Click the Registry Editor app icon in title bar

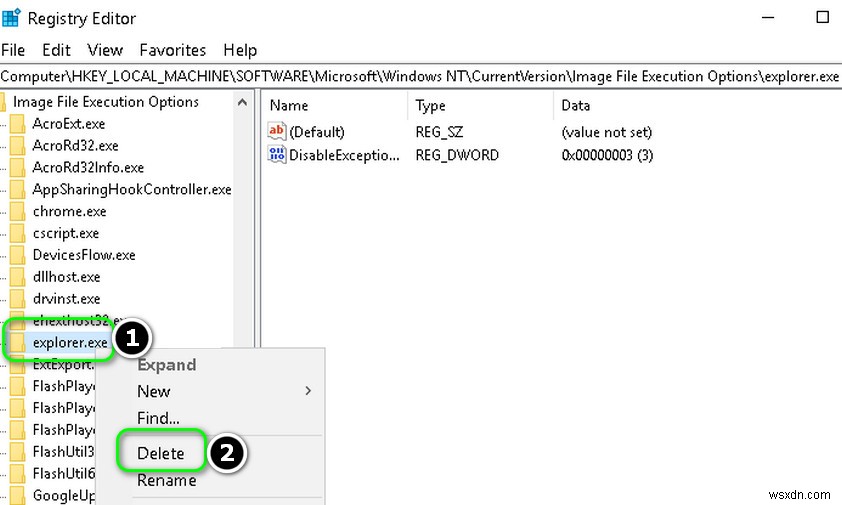(x=11, y=18)
